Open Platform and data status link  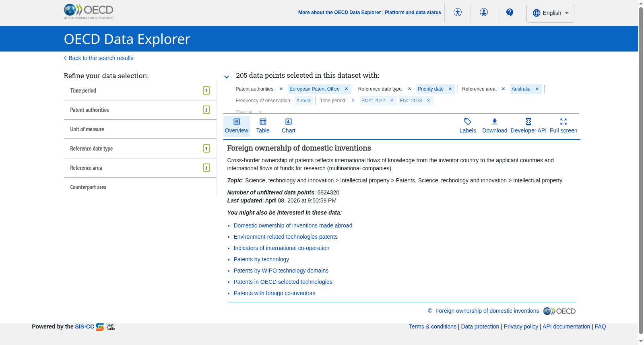[413, 12]
